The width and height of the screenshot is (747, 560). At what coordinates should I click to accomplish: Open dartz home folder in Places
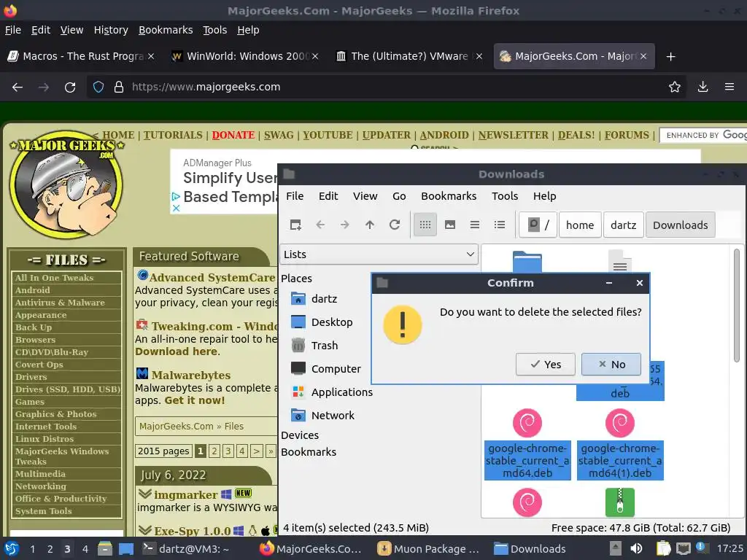(x=314, y=298)
